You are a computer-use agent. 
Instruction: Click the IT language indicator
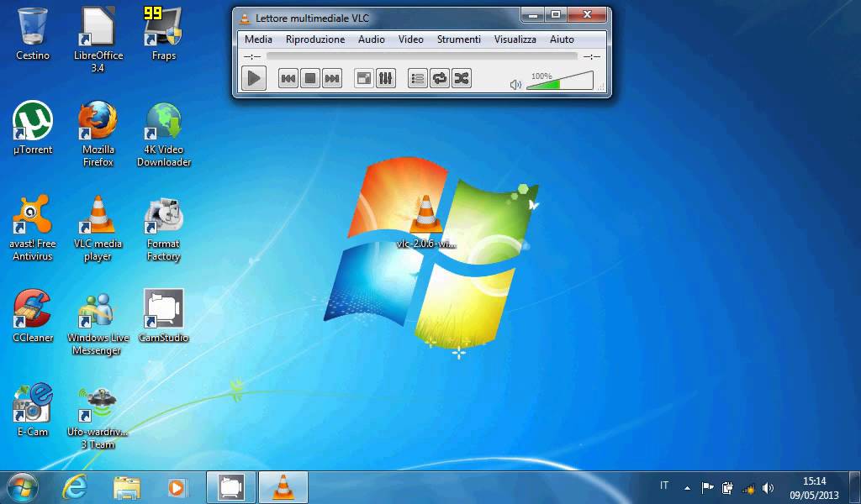(x=664, y=486)
